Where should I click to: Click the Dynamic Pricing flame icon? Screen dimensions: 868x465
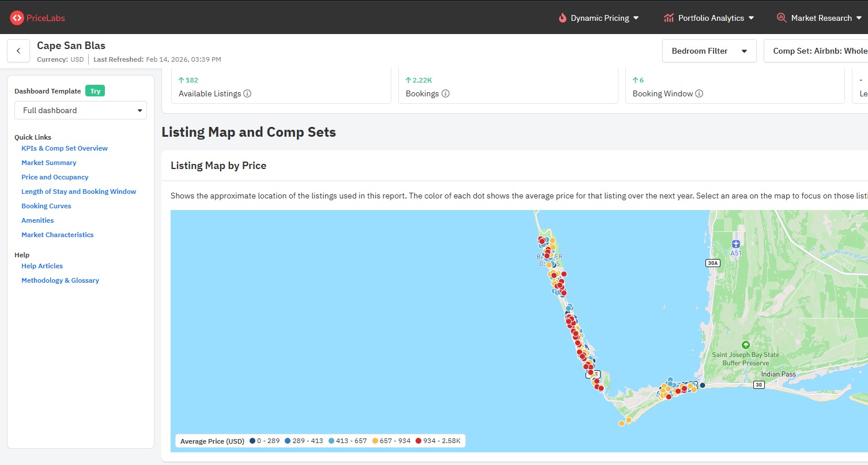pyautogui.click(x=563, y=18)
